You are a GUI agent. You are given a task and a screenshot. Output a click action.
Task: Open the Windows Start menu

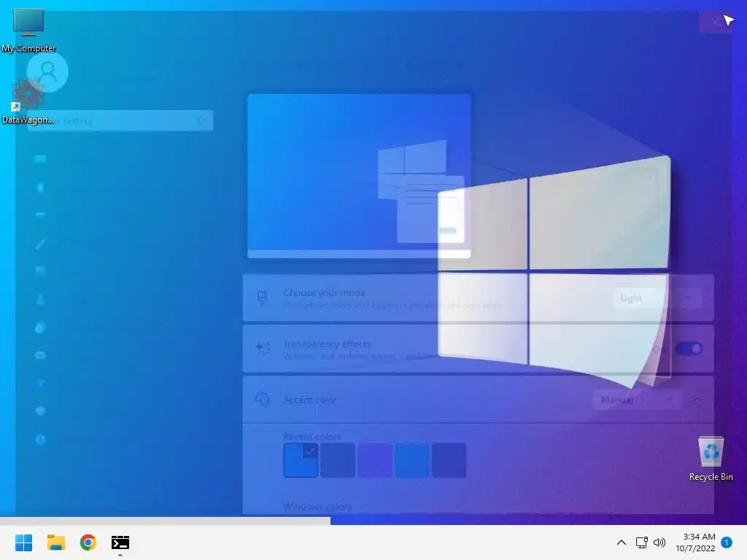point(23,542)
